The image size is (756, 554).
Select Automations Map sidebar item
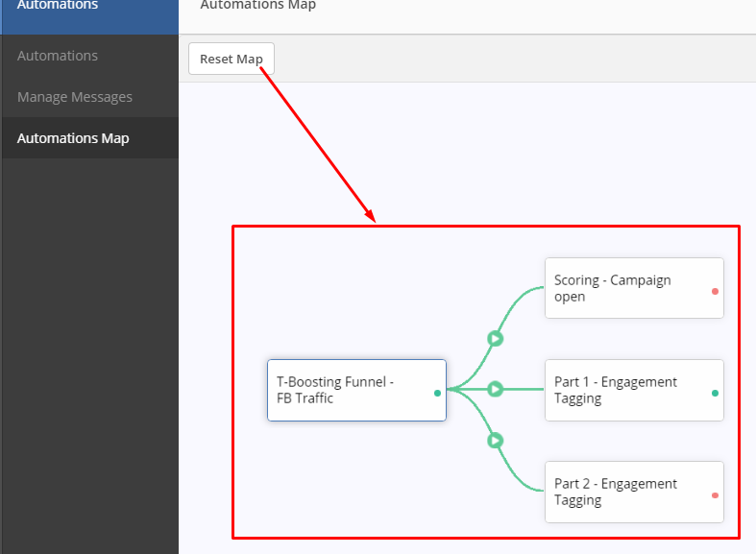pyautogui.click(x=89, y=138)
